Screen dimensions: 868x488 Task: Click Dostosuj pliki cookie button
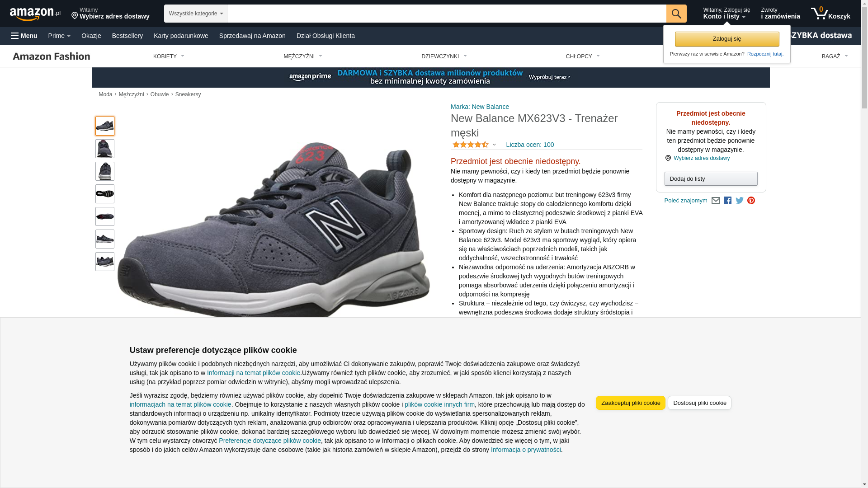tap(699, 403)
